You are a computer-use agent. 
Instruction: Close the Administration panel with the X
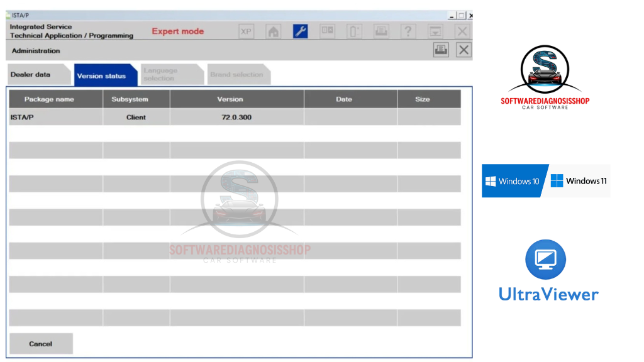[x=464, y=50]
